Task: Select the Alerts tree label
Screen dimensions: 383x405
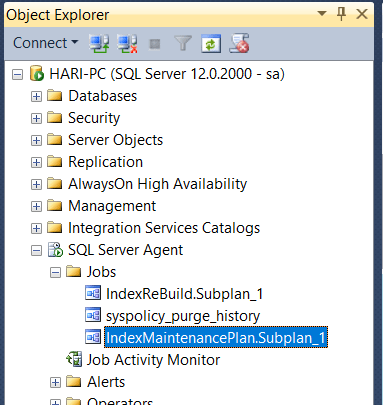Action: click(x=106, y=382)
